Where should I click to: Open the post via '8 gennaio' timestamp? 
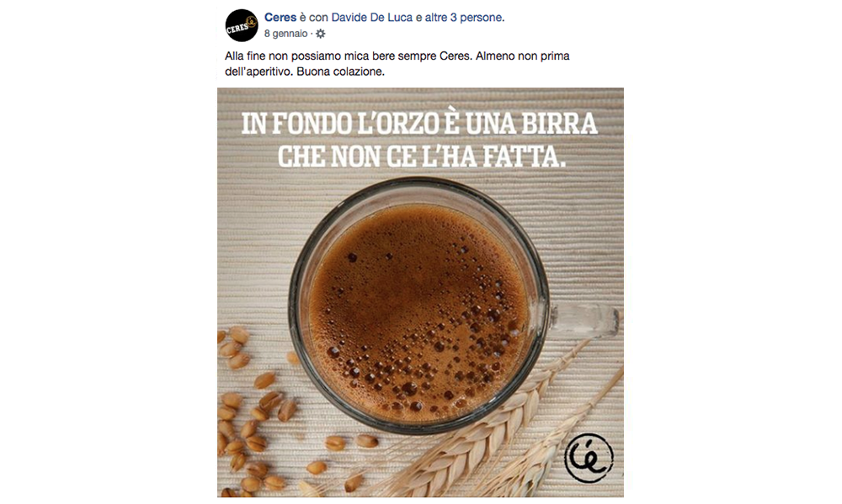285,34
